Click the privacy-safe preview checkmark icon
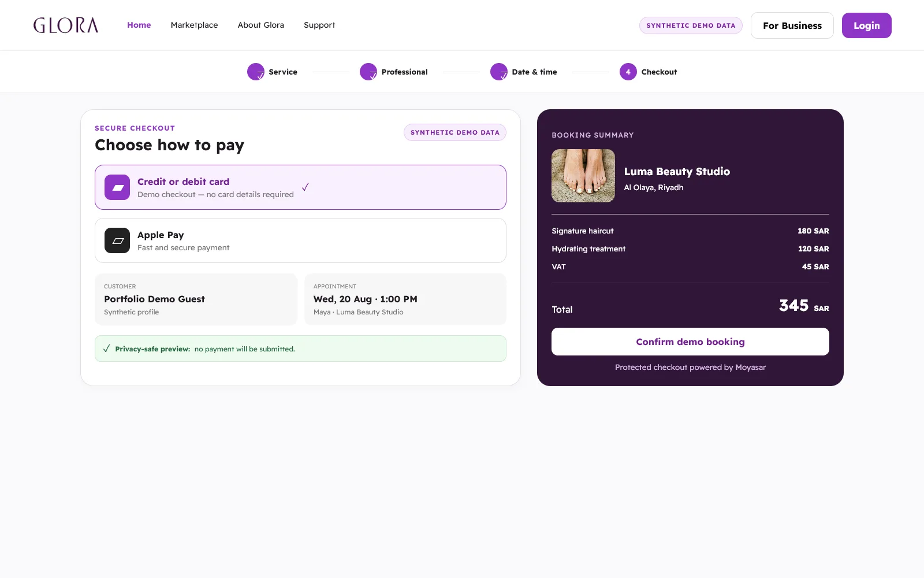This screenshot has width=924, height=578. (x=107, y=349)
